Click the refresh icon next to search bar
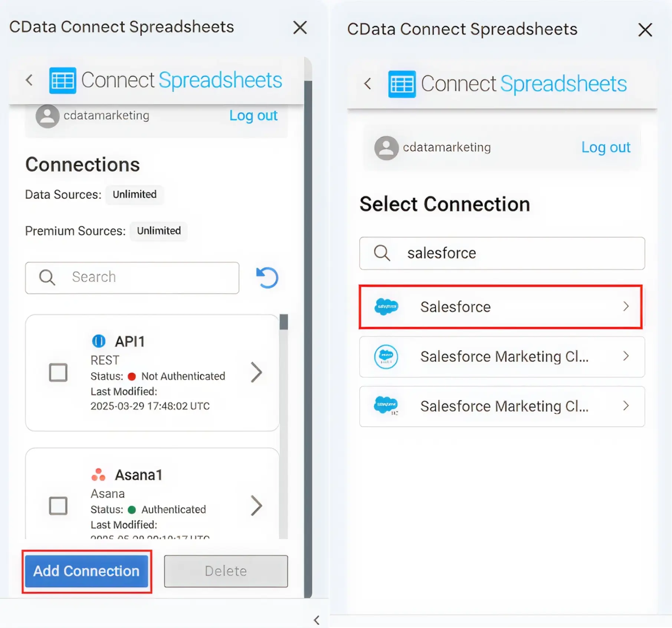Screen dimensions: 672x628 pyautogui.click(x=267, y=277)
